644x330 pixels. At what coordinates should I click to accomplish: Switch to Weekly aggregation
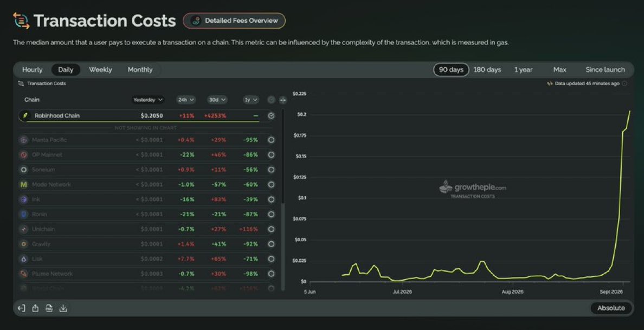(101, 70)
